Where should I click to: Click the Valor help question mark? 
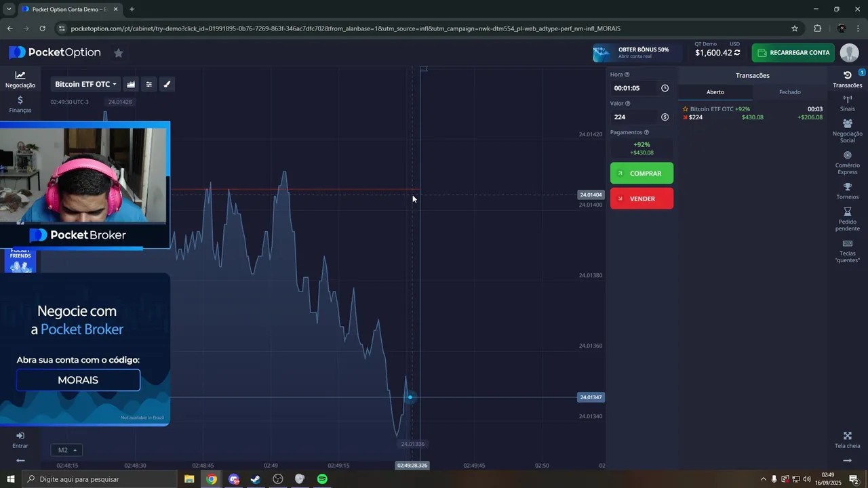tap(628, 103)
